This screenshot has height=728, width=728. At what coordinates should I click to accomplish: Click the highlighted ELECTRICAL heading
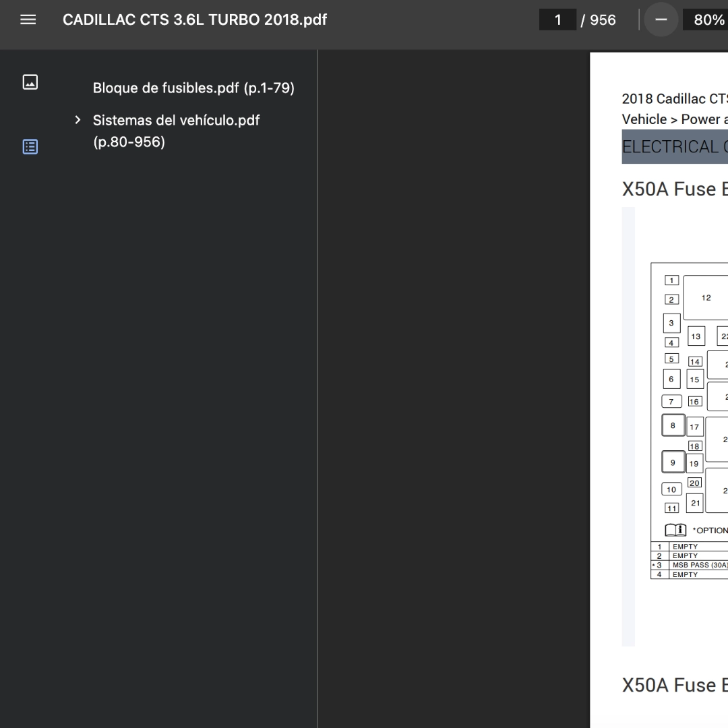click(x=675, y=147)
